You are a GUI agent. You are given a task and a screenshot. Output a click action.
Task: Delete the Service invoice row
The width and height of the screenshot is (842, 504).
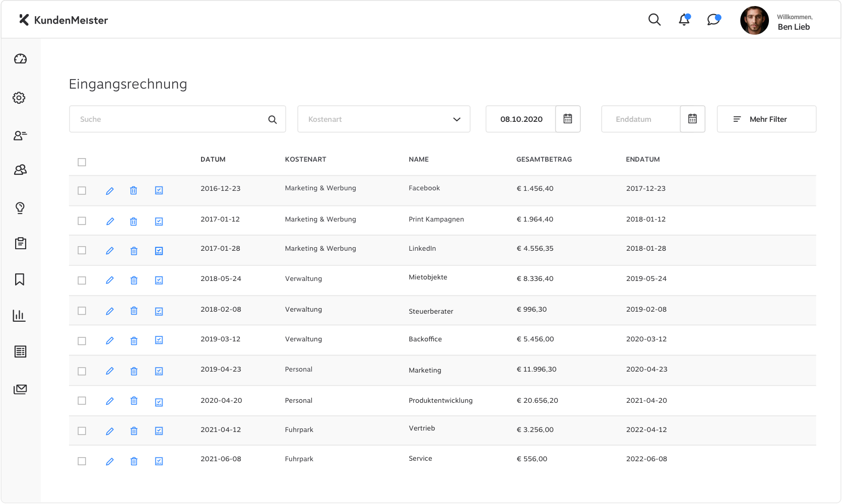[x=134, y=461]
